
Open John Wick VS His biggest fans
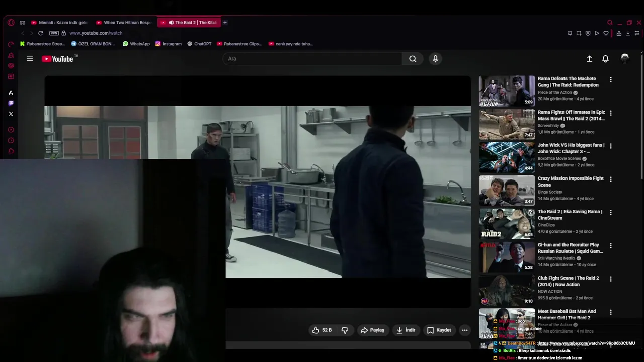571,148
